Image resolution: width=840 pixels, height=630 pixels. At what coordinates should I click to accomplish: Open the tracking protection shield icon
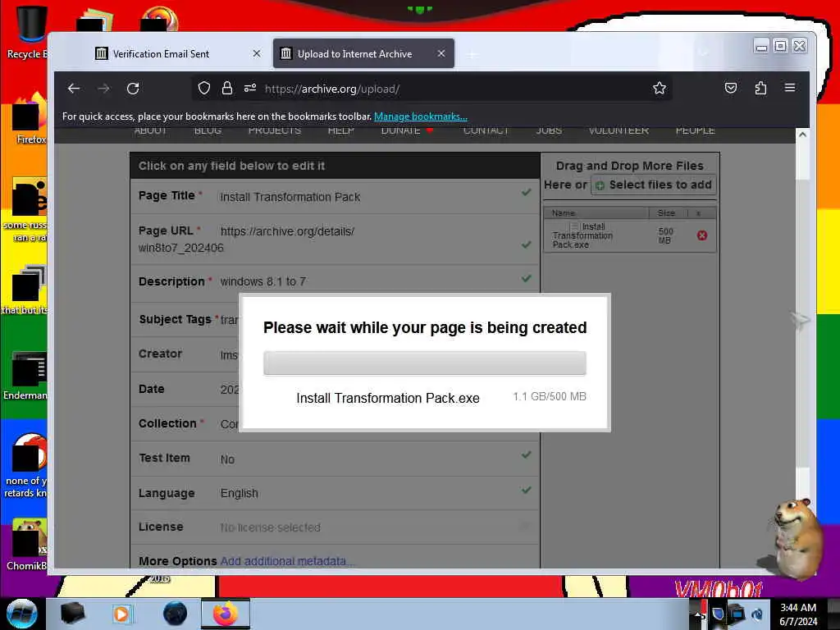pyautogui.click(x=204, y=88)
